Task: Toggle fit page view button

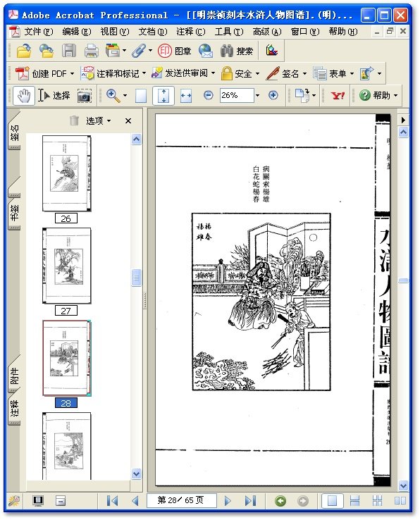Action: point(163,96)
